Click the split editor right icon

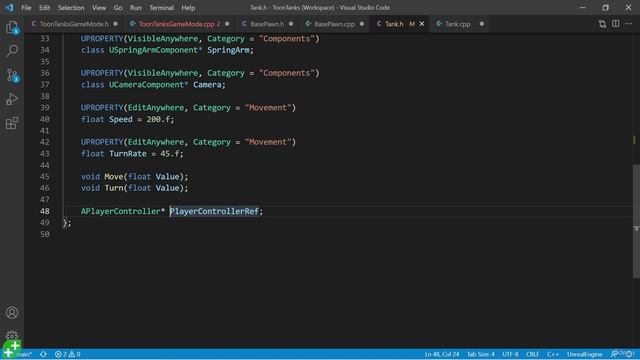[616, 24]
